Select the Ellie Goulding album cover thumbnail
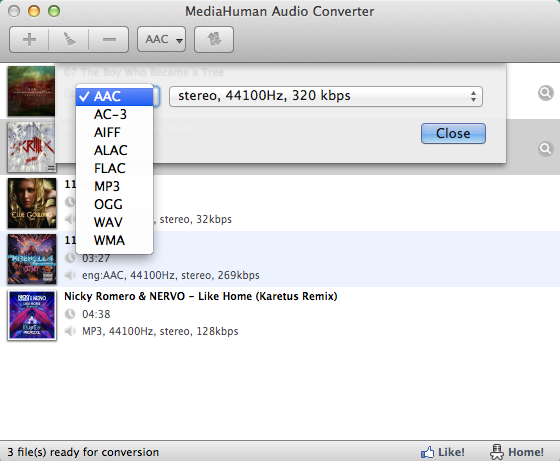560x461 pixels. point(32,203)
